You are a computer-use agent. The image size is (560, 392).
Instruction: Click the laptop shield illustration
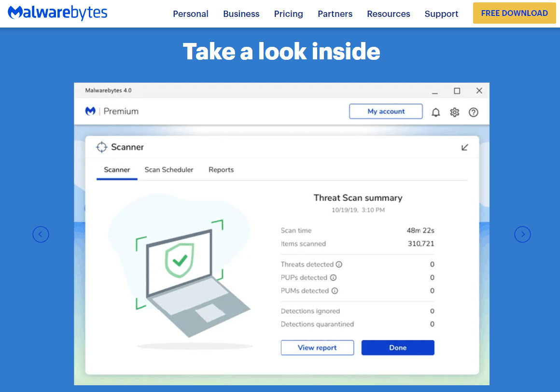(193, 279)
